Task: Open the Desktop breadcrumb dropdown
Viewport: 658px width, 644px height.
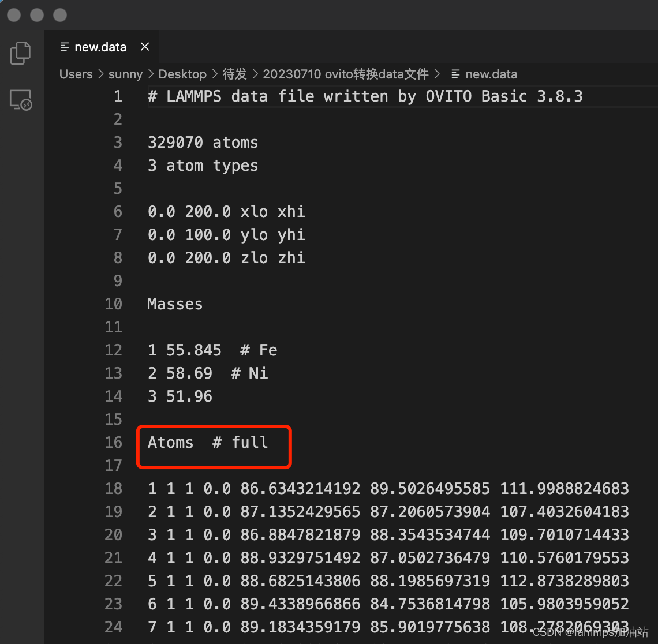Action: (182, 74)
